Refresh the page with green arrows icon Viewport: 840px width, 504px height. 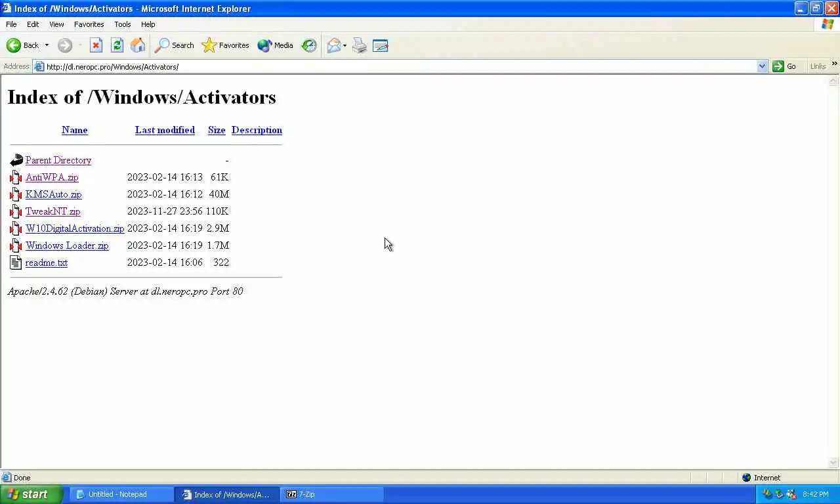(117, 45)
